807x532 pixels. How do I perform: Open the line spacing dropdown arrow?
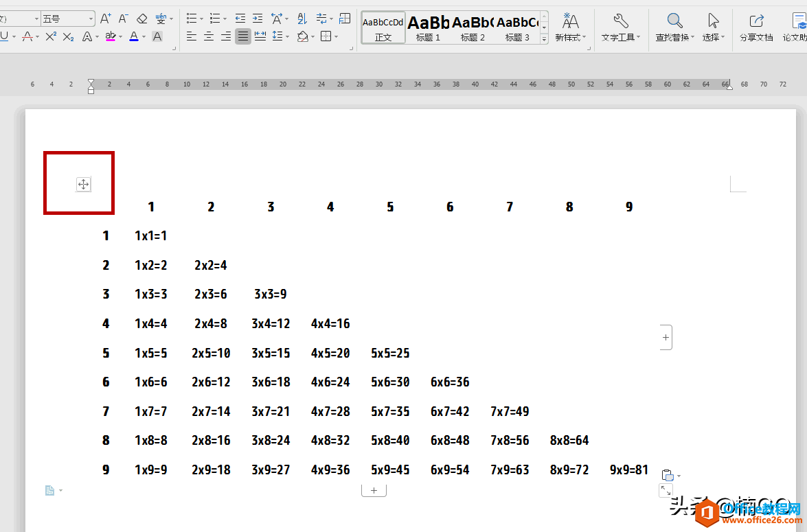tap(287, 36)
